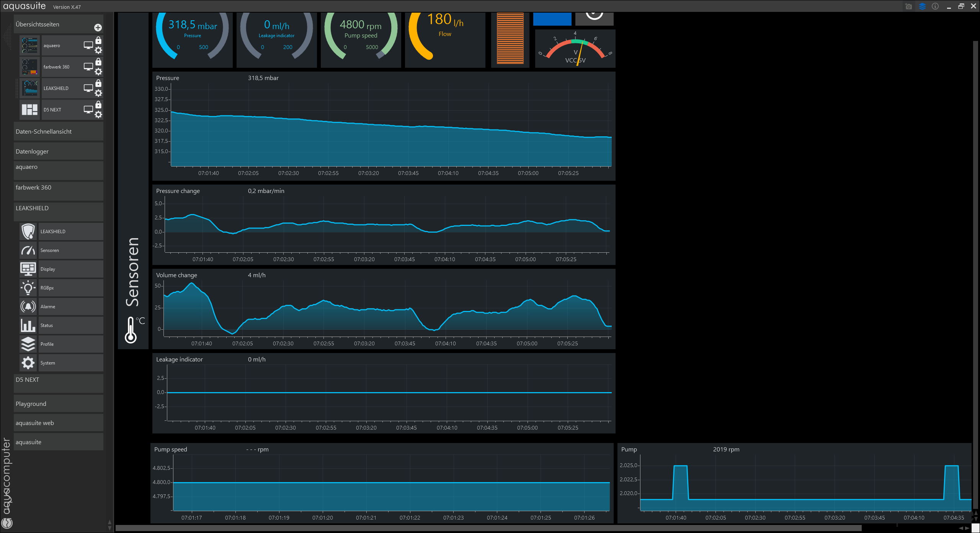Open settings gear for the LEAKSHIELD overview page
Image resolution: width=980 pixels, height=533 pixels.
pyautogui.click(x=98, y=93)
